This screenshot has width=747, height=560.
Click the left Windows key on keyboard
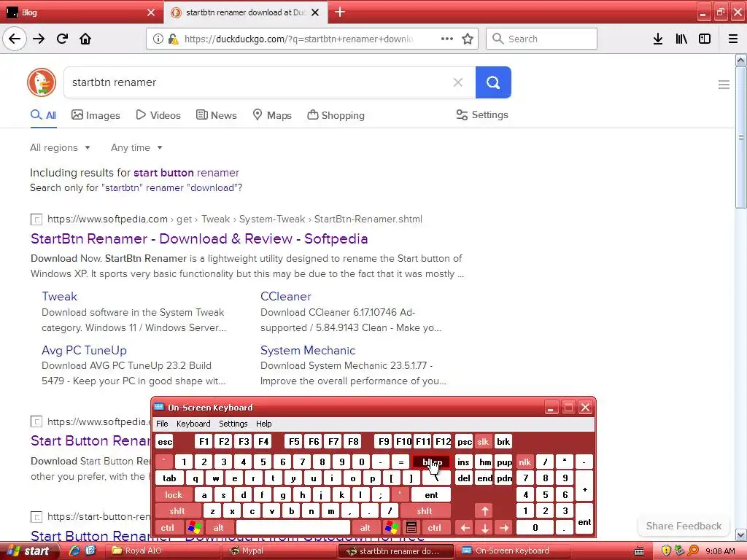coord(195,528)
